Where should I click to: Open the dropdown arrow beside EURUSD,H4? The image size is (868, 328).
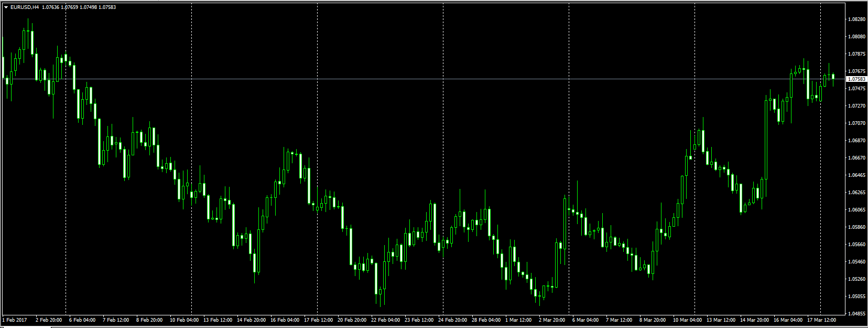6,7
